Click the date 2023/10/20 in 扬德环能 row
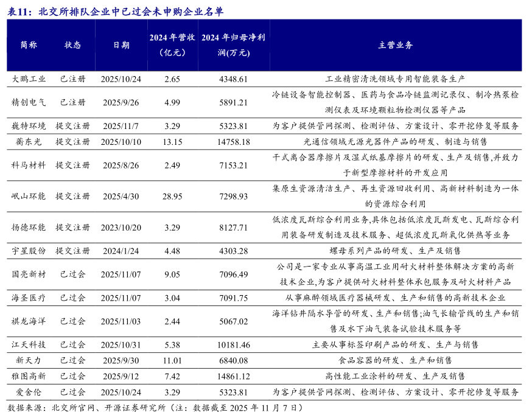The image size is (532, 412). [121, 227]
